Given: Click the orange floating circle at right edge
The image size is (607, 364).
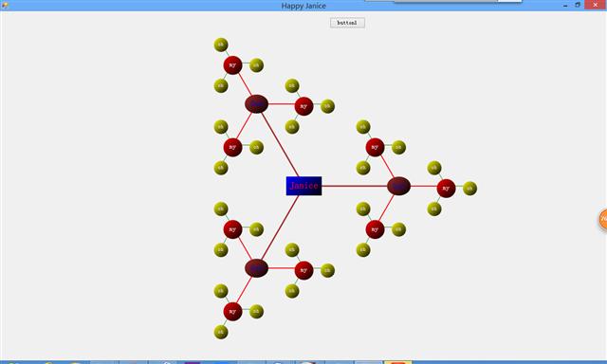Looking at the screenshot, I should point(603,220).
